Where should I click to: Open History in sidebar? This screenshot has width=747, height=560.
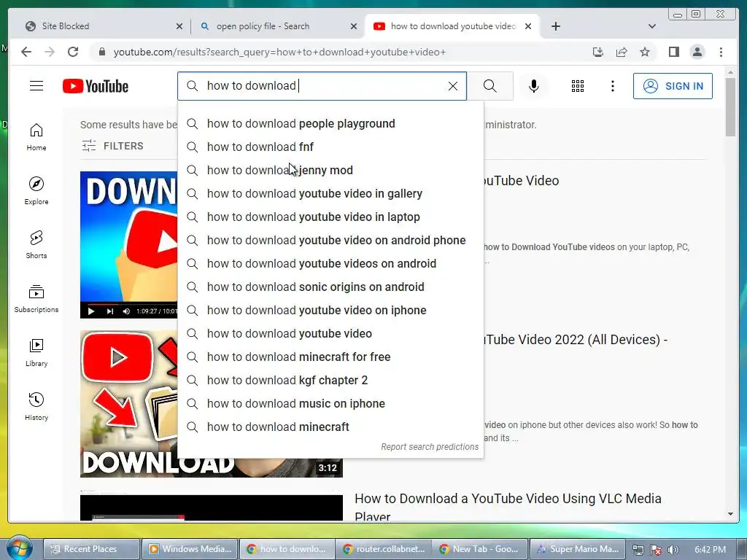tap(36, 406)
